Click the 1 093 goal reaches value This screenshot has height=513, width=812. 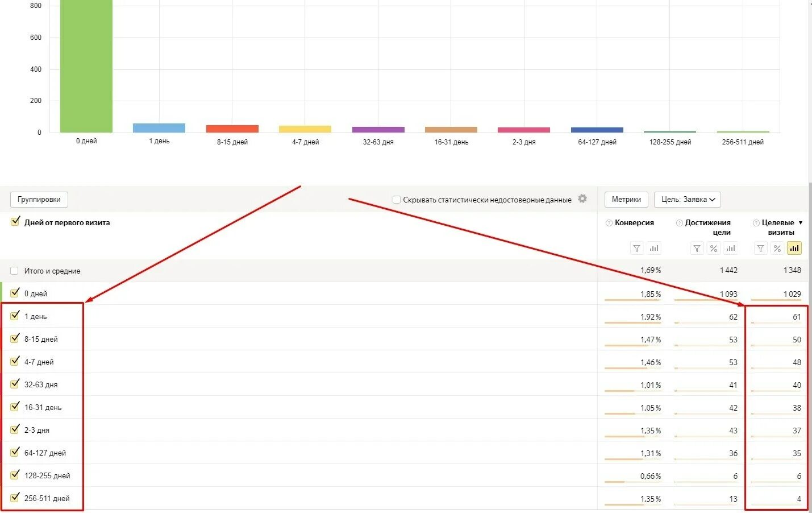(x=728, y=294)
